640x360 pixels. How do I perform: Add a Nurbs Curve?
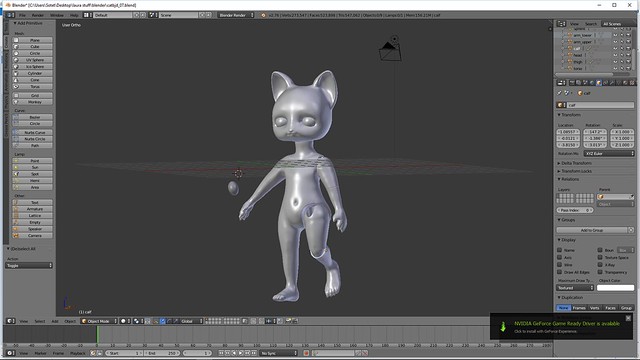[32, 133]
